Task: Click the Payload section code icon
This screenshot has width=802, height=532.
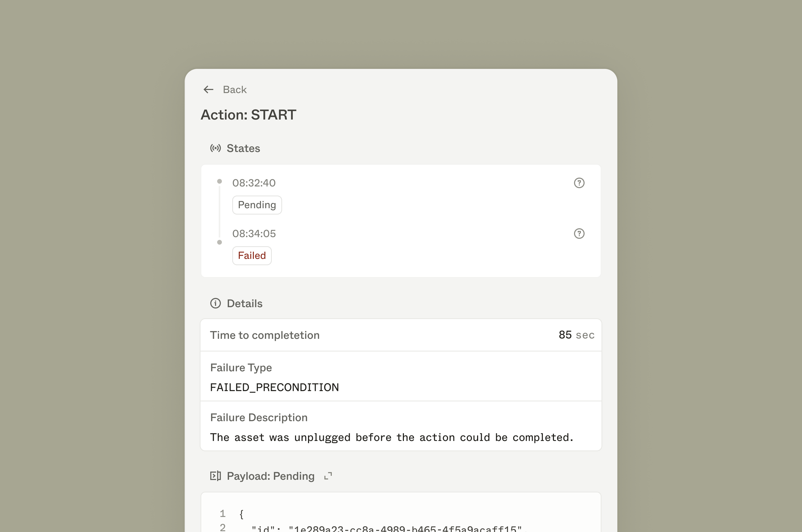Action: point(215,476)
